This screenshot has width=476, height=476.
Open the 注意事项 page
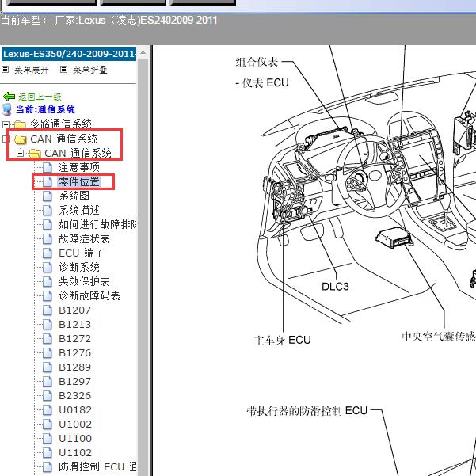coord(79,167)
